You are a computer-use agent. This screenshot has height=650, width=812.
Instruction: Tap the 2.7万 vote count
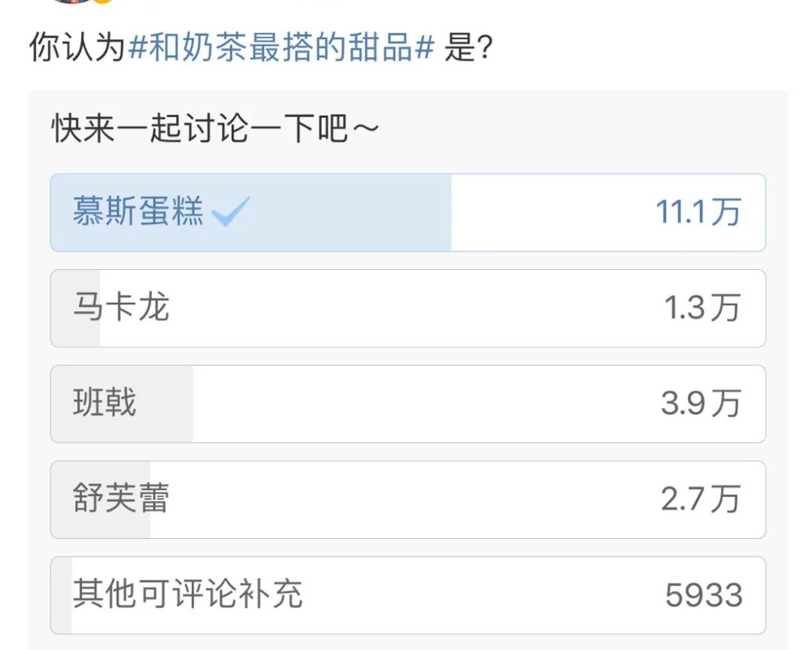pyautogui.click(x=701, y=499)
